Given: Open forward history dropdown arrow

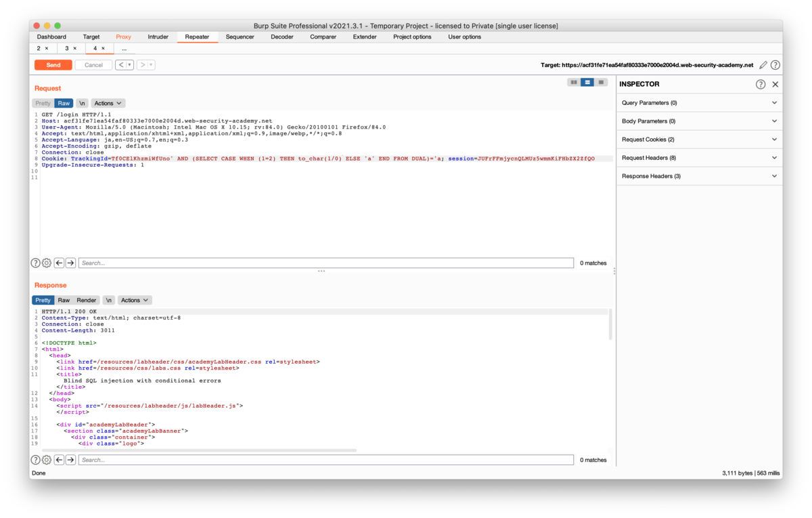Looking at the screenshot, I should [x=152, y=65].
